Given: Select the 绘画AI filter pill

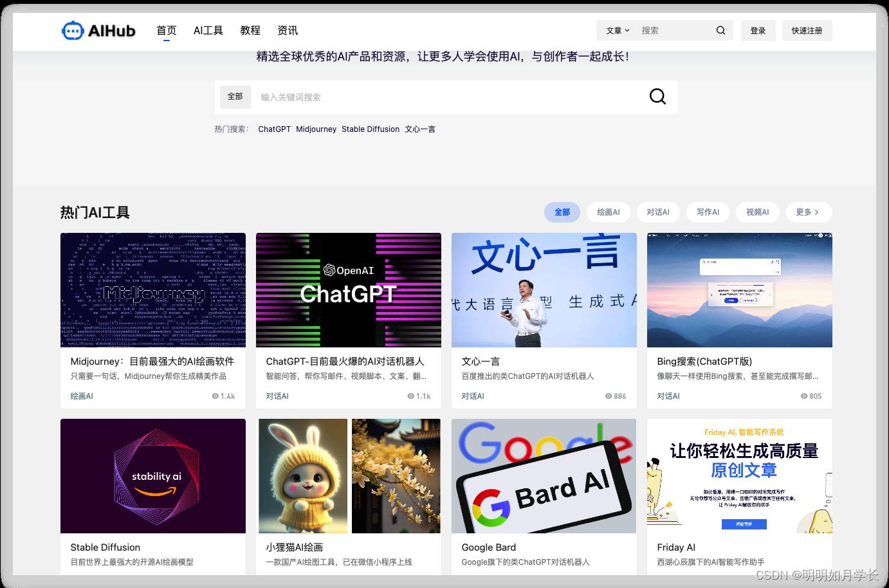Looking at the screenshot, I should click(609, 212).
